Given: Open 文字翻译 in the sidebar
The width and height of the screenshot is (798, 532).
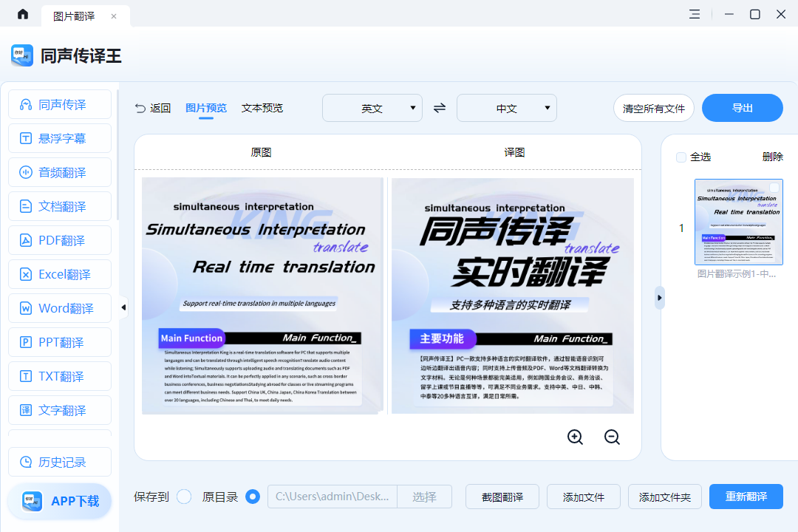Looking at the screenshot, I should click(x=60, y=410).
